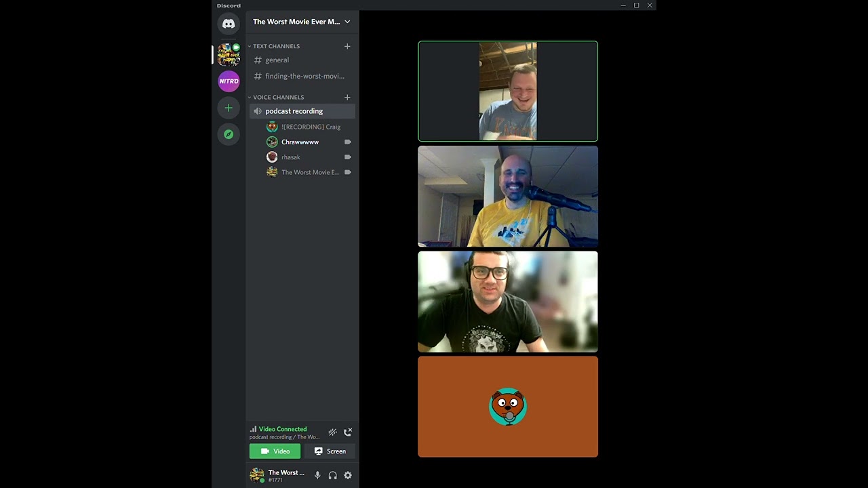The image size is (868, 488).
Task: Click Chrawwwww avatar in voice list
Action: (x=272, y=142)
